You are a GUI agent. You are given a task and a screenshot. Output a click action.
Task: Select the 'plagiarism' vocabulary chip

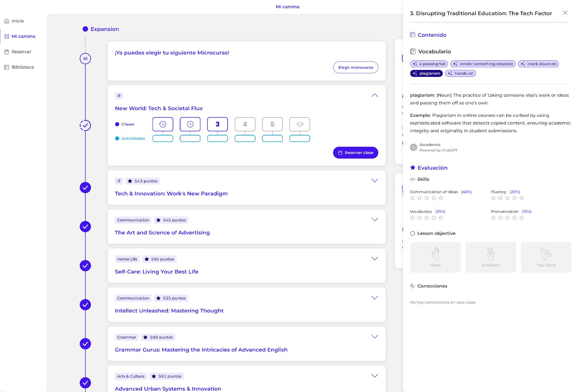426,73
